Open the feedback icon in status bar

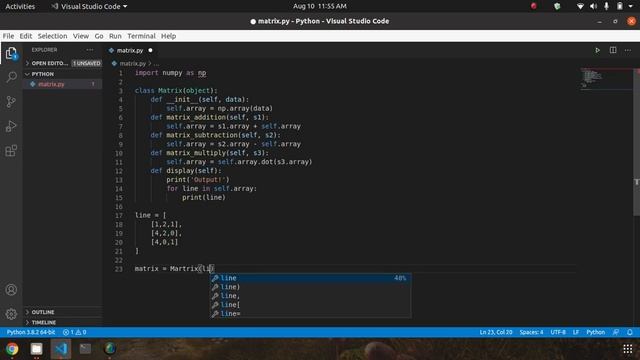616,332
